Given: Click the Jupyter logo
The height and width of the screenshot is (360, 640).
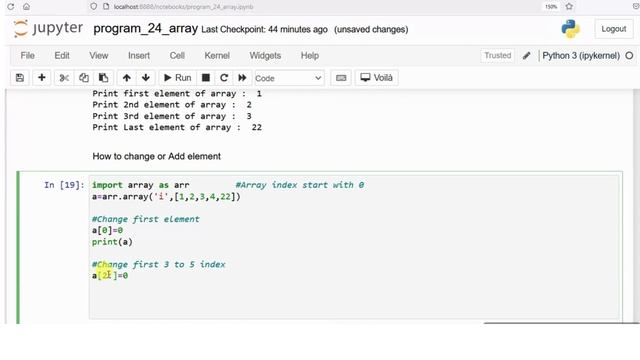Looking at the screenshot, I should 48,29.
